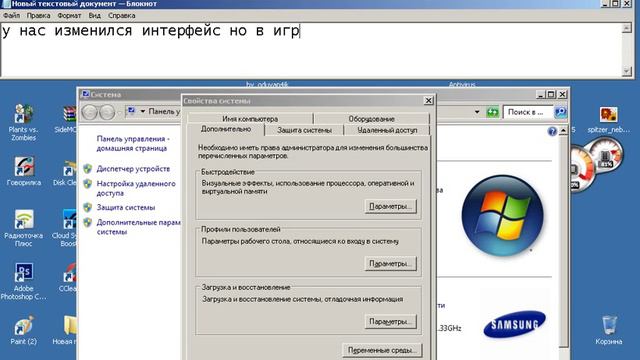This screenshot has height=360, width=640.
Task: Open the Plants vs. Zombies desktop shortcut
Action: click(x=24, y=122)
